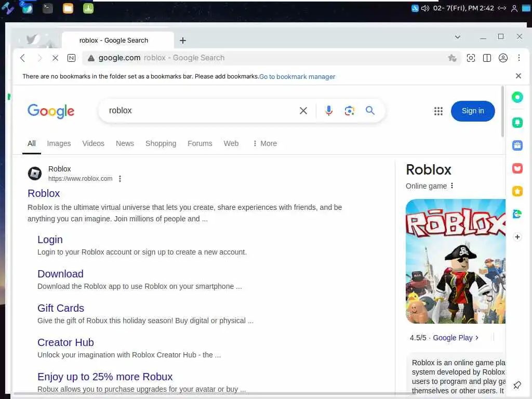Click the pin icon at sidebar bottom
The image size is (532, 399).
click(x=517, y=385)
